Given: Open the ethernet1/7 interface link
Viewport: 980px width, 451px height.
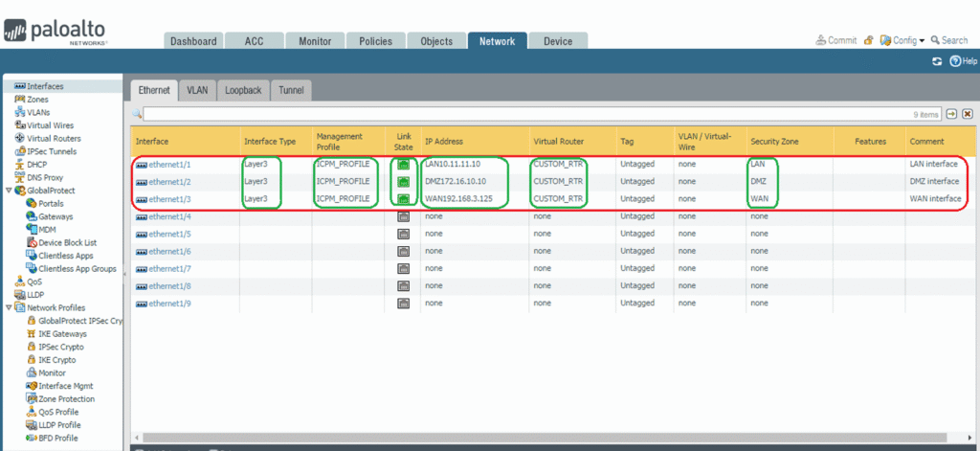Looking at the screenshot, I should tap(169, 268).
